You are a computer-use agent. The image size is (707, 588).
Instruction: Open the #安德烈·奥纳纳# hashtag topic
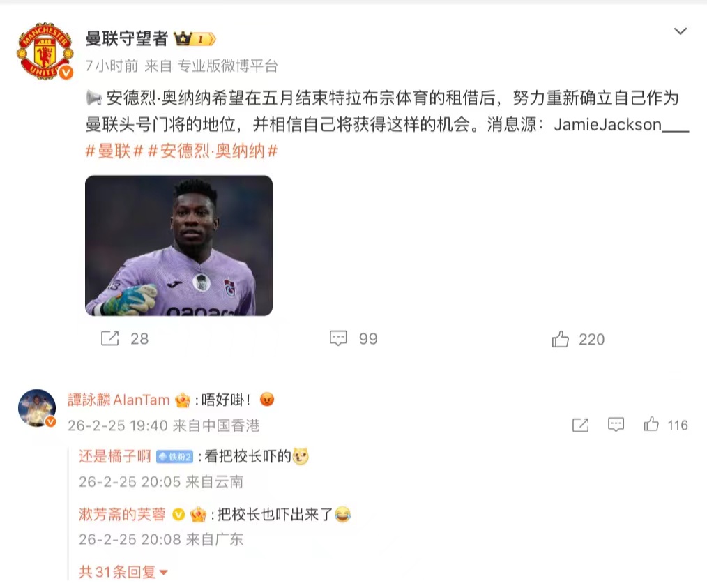(x=213, y=151)
